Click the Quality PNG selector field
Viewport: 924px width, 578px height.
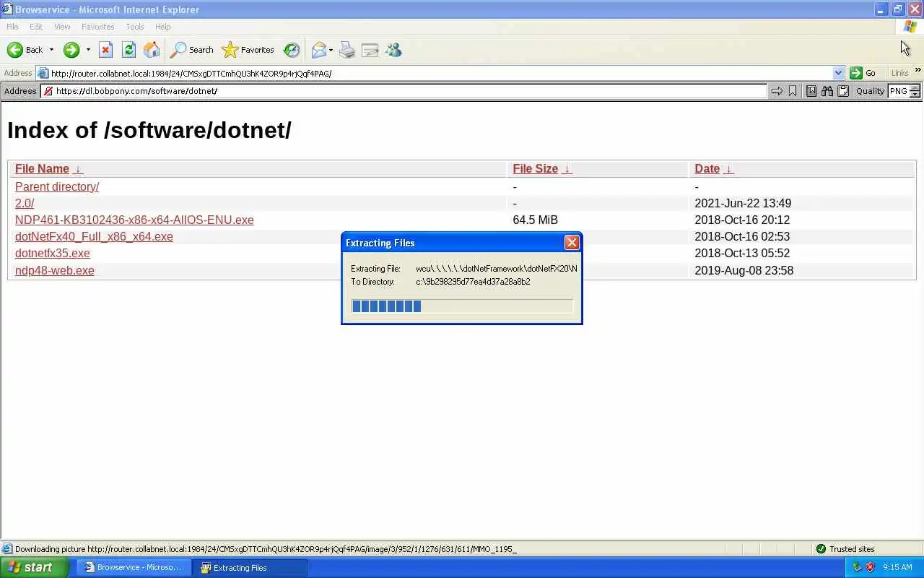point(898,91)
